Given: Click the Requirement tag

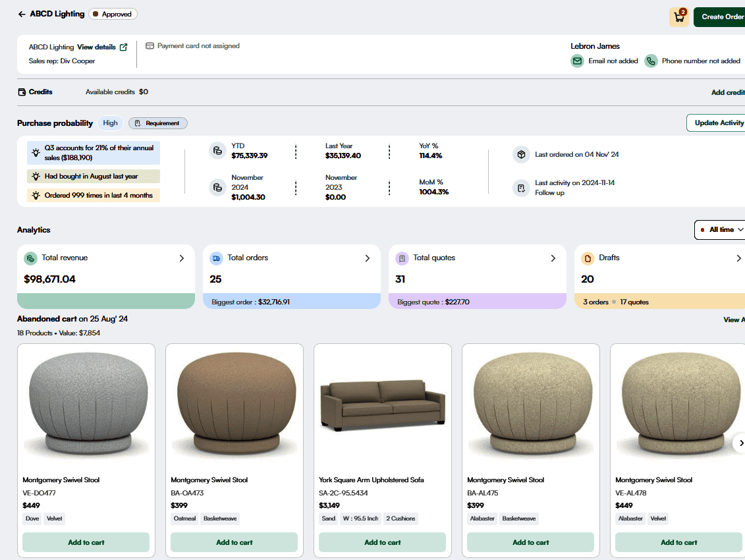Looking at the screenshot, I should [158, 123].
